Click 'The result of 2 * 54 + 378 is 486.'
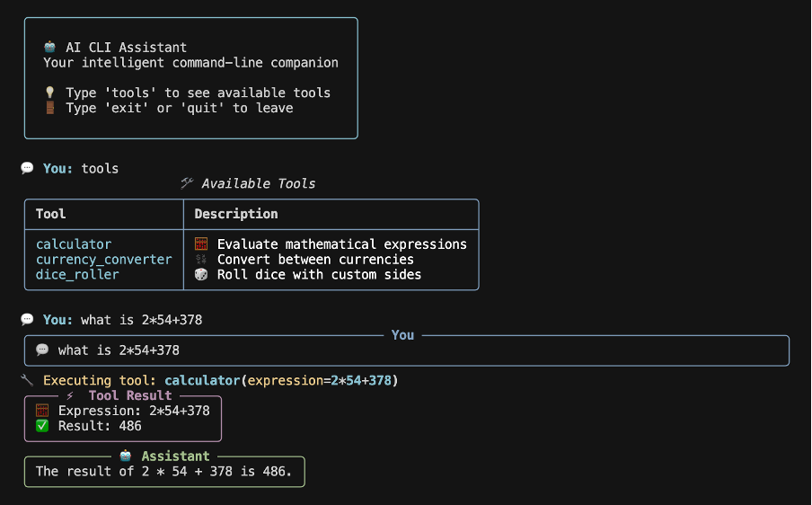The image size is (812, 505). point(163,472)
